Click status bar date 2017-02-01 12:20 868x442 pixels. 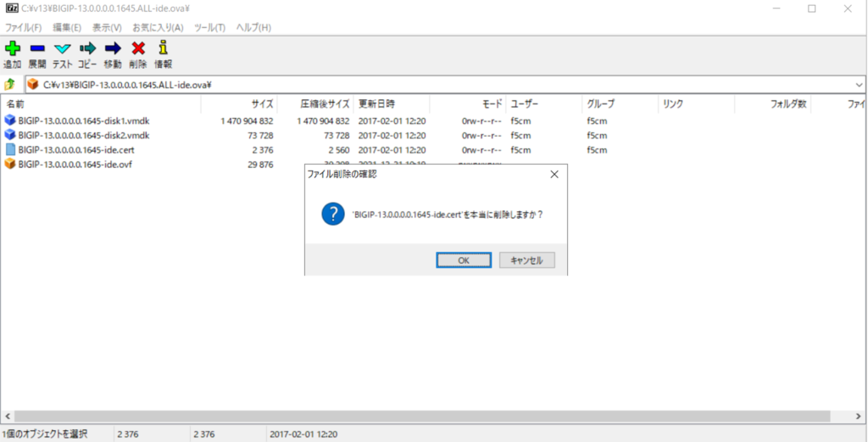point(303,434)
